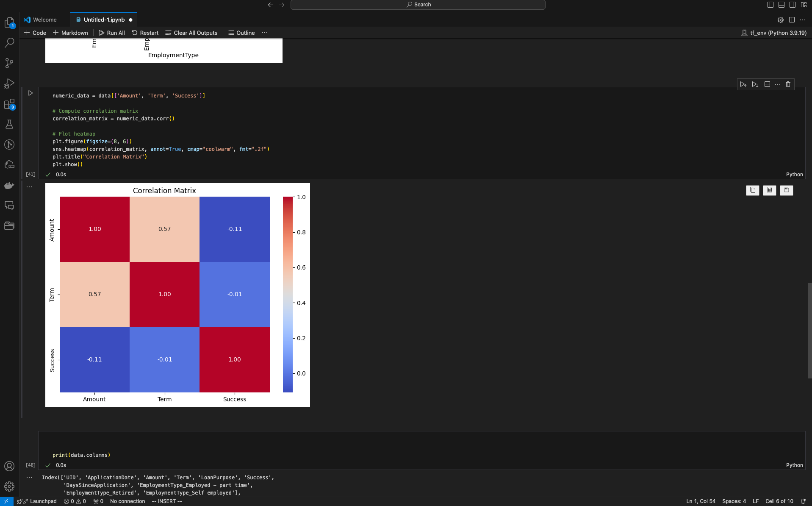Click the 0.57 Amount-Term heatmap cell in the Amount row

(164, 229)
